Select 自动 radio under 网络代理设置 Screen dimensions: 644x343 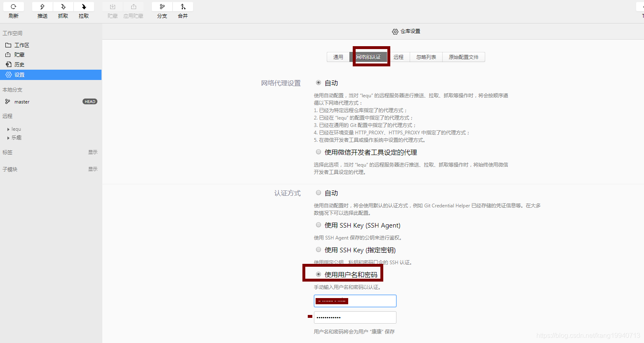click(x=318, y=82)
